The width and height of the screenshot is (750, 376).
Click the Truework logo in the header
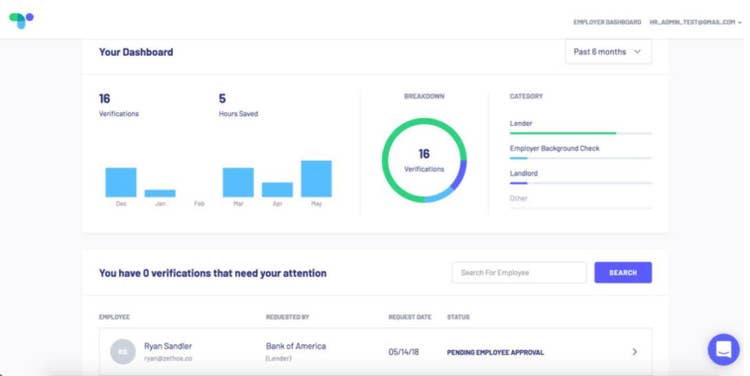coord(22,20)
